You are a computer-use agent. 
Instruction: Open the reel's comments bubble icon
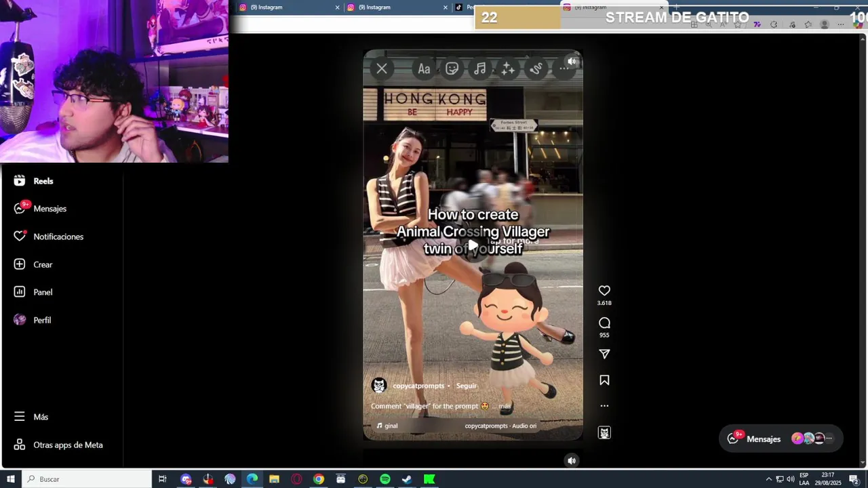click(x=604, y=323)
